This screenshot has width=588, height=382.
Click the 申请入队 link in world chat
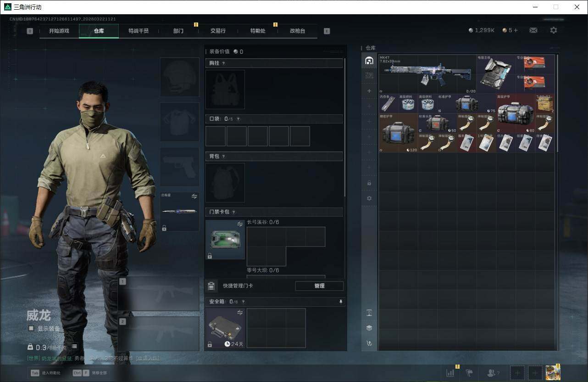tap(148, 358)
